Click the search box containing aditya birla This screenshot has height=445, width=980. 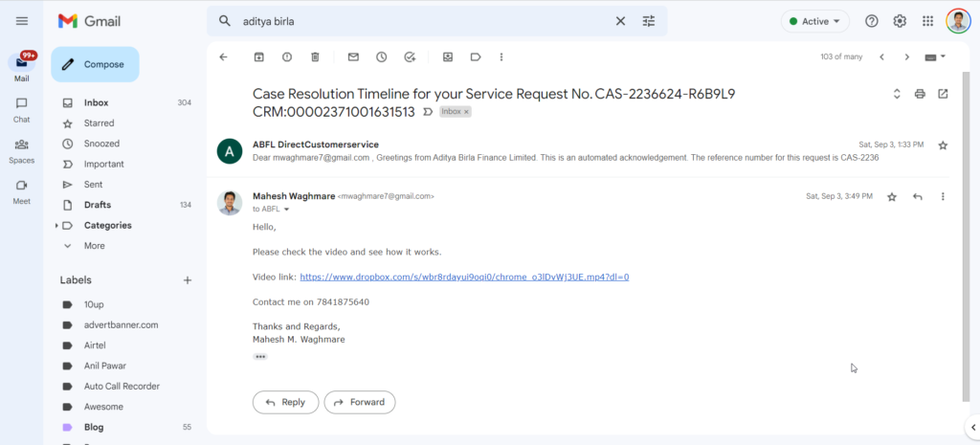pyautogui.click(x=425, y=21)
